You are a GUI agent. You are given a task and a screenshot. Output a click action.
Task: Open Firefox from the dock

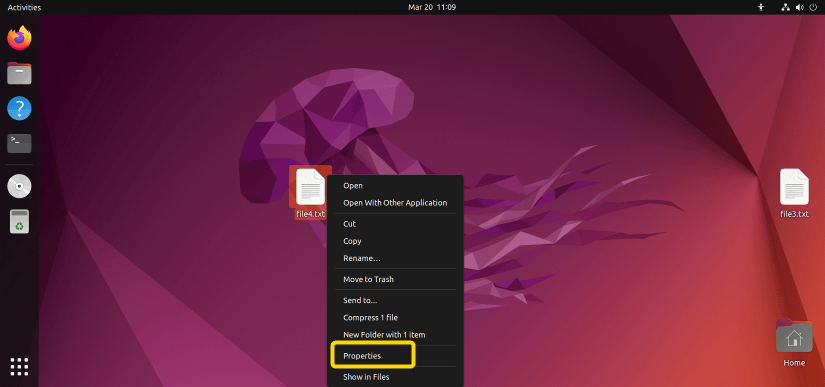[19, 38]
